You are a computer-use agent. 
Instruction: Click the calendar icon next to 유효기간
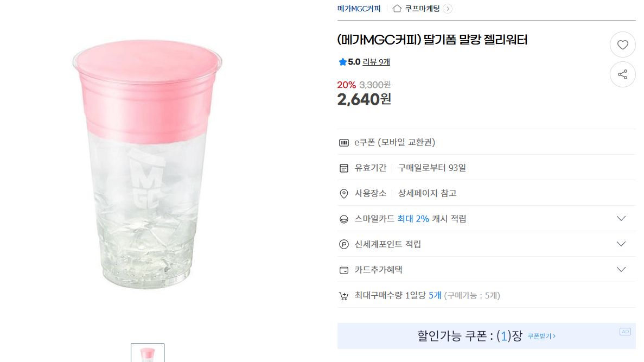(x=344, y=168)
